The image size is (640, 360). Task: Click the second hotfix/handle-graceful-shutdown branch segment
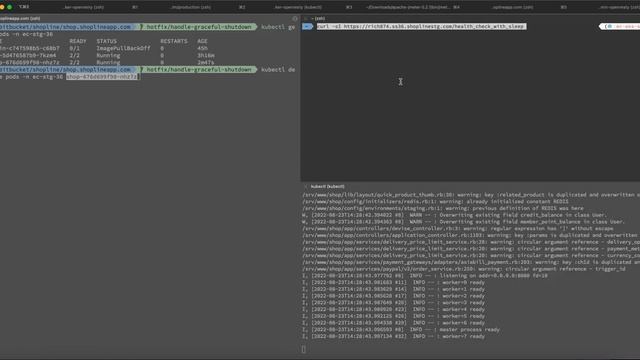click(199, 70)
